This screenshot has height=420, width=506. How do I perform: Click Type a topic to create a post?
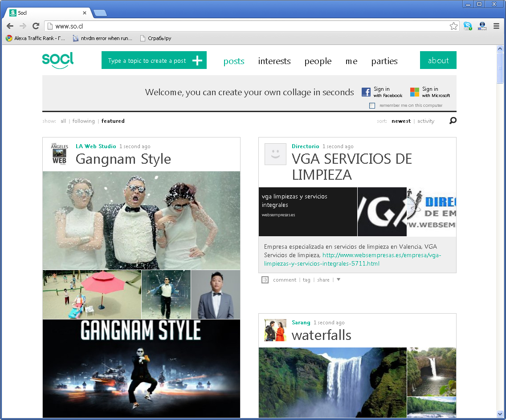147,61
